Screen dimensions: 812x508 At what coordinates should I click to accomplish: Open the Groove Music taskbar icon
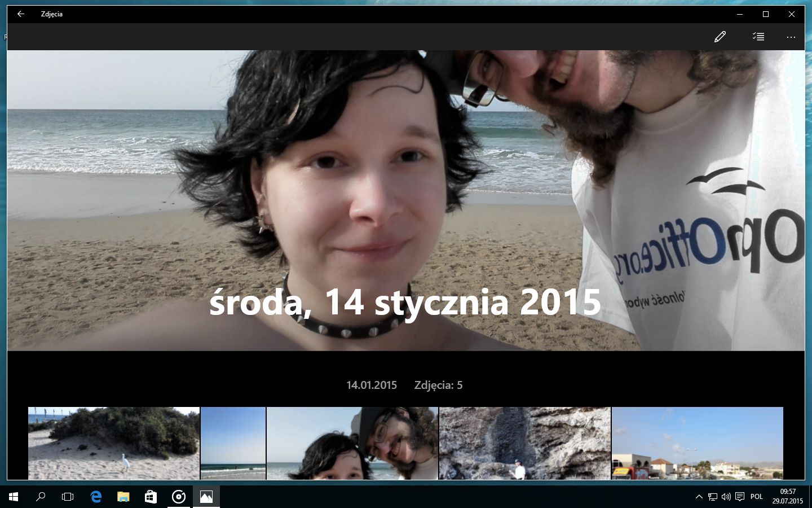point(178,497)
